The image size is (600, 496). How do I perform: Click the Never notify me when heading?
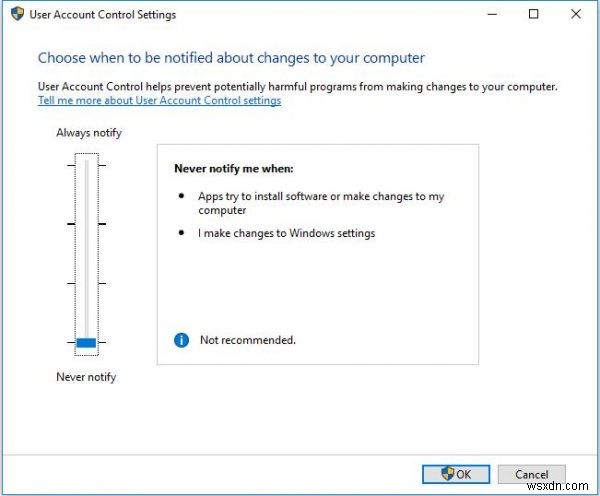[234, 169]
